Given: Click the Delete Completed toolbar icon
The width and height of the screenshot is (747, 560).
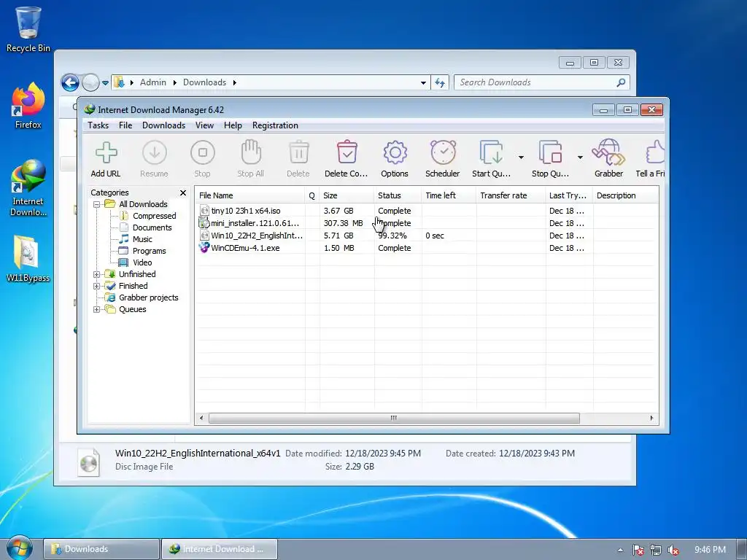Looking at the screenshot, I should pyautogui.click(x=347, y=152).
